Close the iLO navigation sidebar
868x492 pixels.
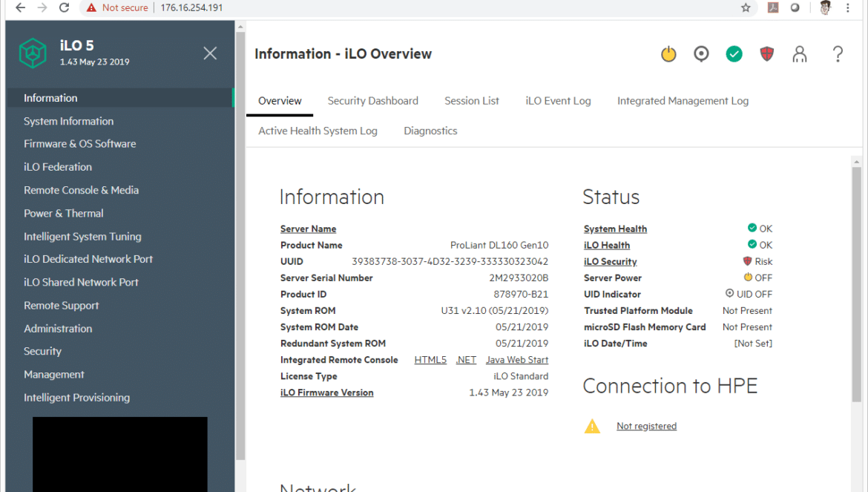[210, 53]
